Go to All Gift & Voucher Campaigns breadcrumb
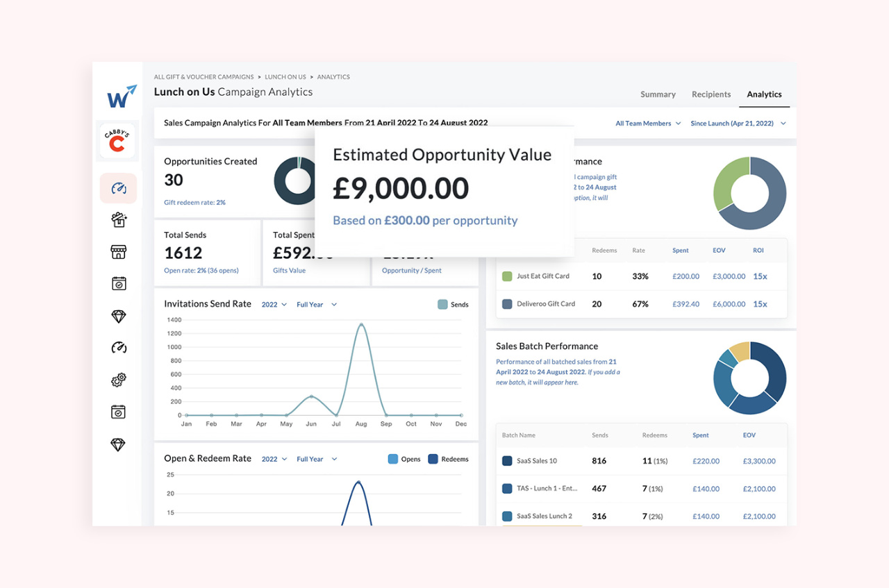 pos(204,77)
